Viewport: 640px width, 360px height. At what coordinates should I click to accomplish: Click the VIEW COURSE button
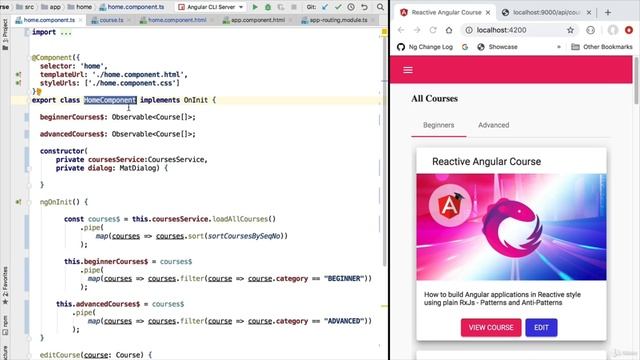point(491,327)
